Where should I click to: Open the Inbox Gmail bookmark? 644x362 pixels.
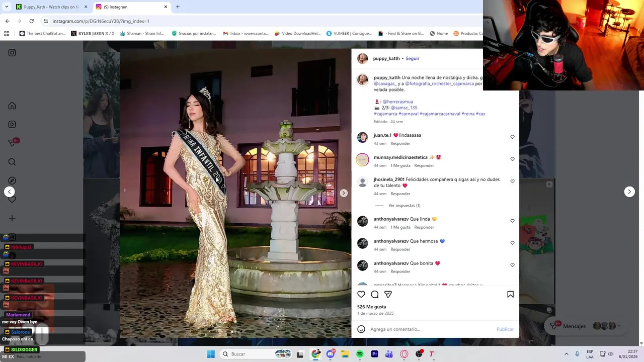(246, 34)
